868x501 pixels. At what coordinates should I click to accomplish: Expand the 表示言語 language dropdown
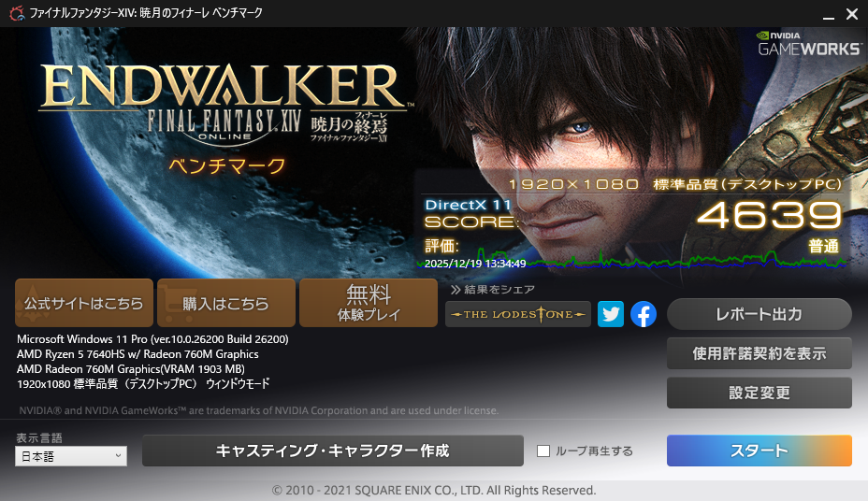click(70, 455)
